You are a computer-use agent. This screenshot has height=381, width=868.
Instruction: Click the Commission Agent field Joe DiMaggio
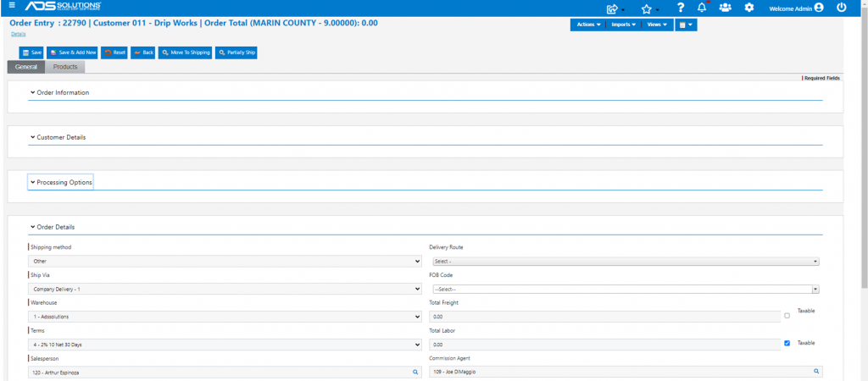(626, 372)
